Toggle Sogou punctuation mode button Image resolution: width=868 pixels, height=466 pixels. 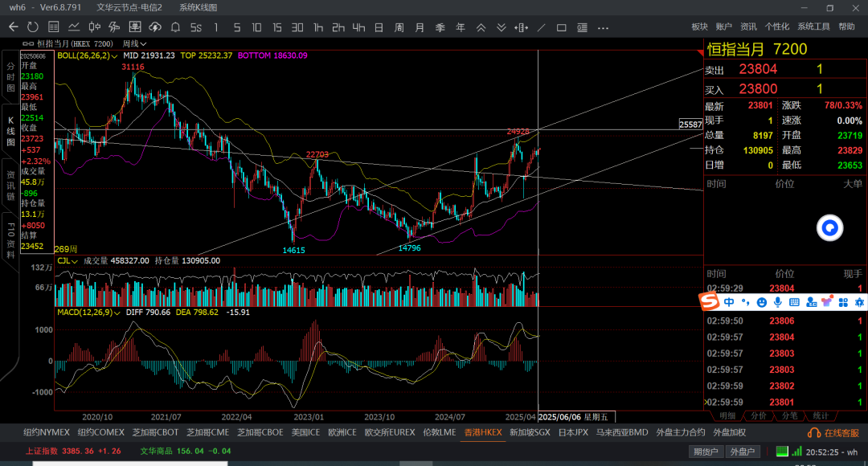coord(746,302)
